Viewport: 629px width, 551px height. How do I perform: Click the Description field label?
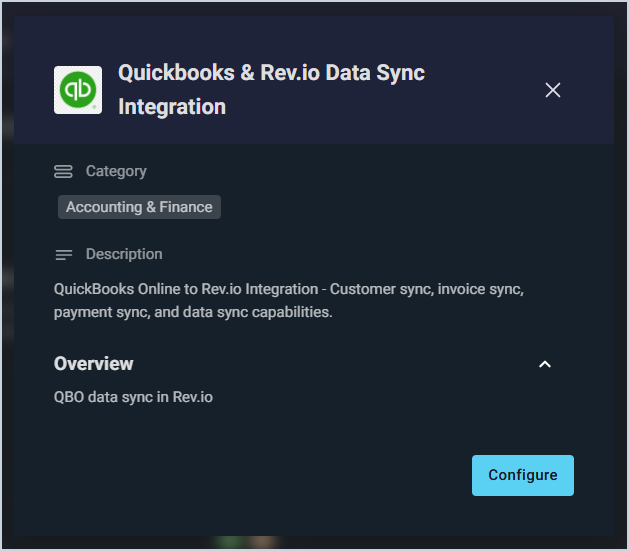tap(124, 255)
